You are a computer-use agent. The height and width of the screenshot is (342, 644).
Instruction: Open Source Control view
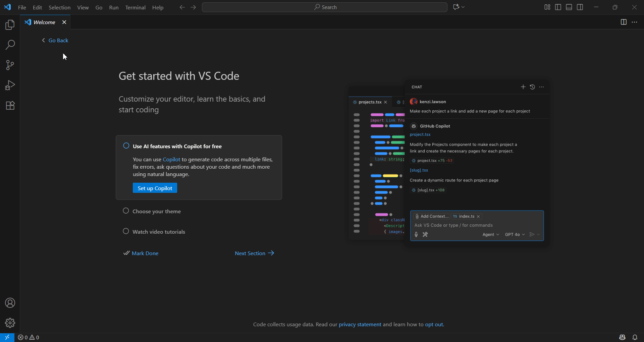10,65
